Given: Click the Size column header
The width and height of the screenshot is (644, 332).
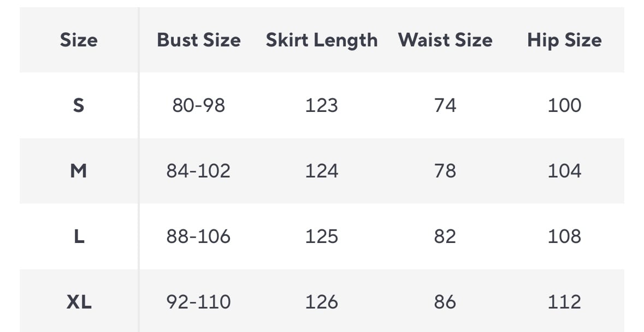Looking at the screenshot, I should click(x=79, y=40).
